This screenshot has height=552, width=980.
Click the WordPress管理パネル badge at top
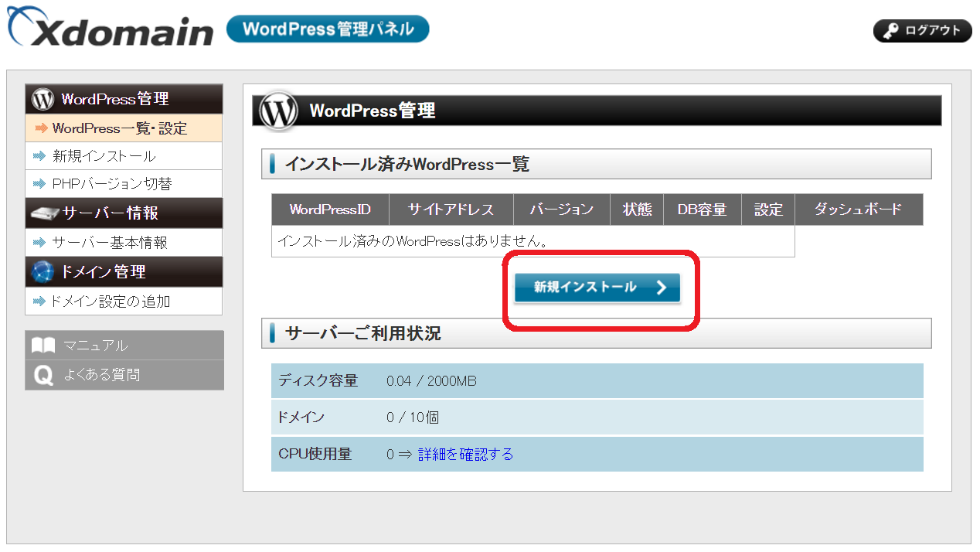(x=327, y=28)
